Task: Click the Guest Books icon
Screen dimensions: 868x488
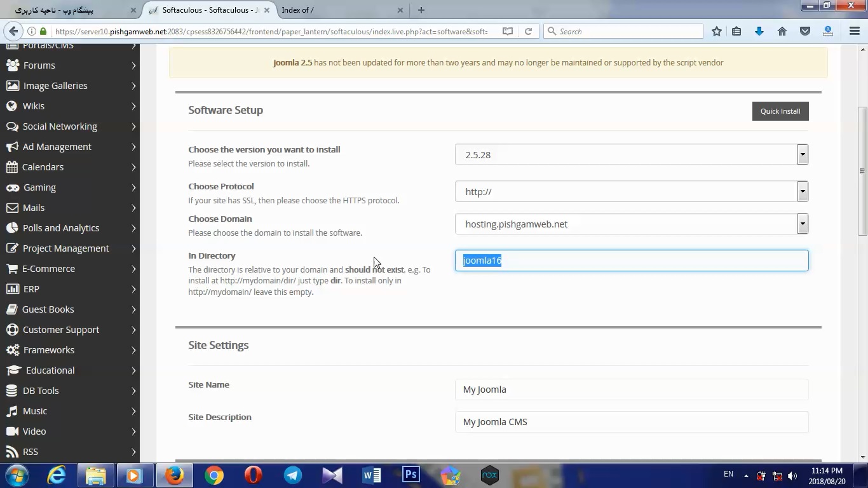Action: pos(11,309)
